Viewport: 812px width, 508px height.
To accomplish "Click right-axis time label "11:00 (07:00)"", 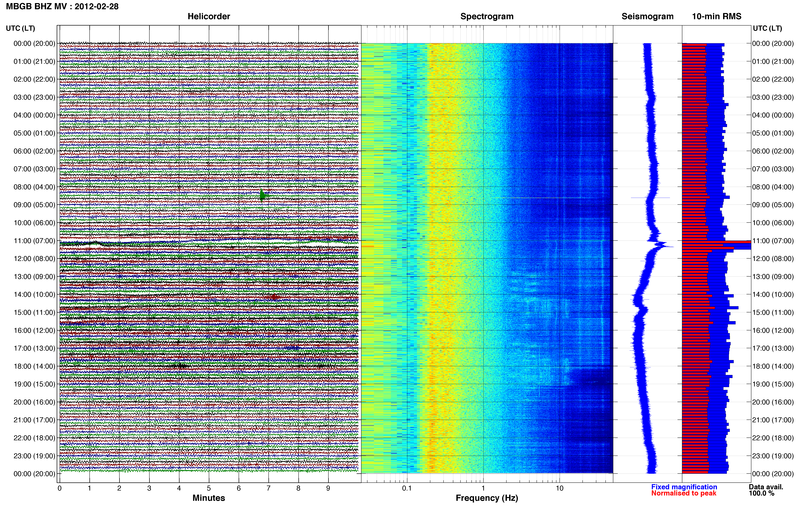I will coord(773,241).
